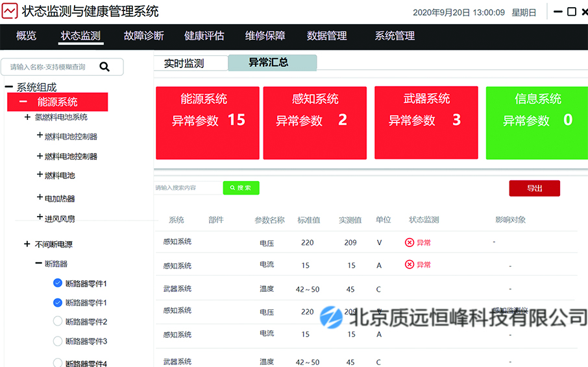
Task: Expand the 燃料电池 tree node
Action: click(40, 174)
